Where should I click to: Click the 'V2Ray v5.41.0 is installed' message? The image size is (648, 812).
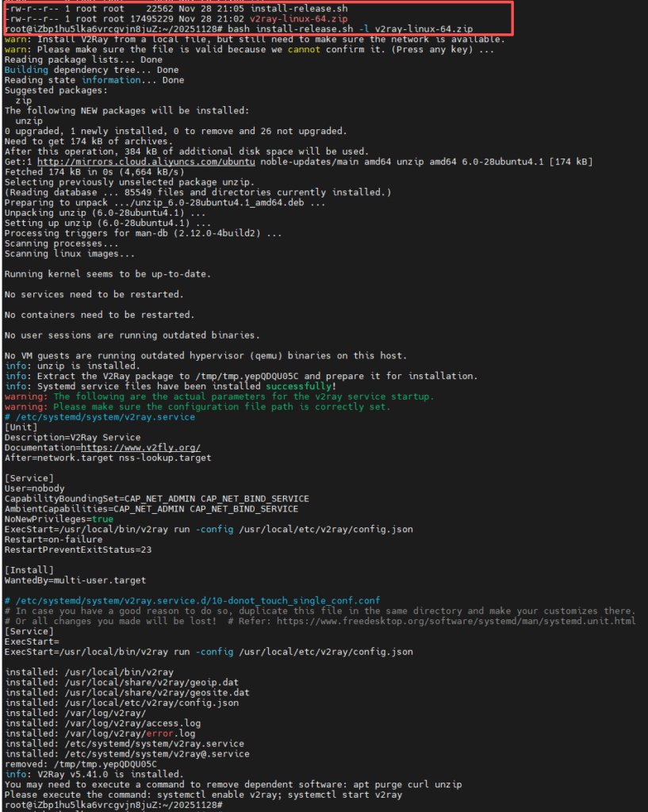[x=104, y=774]
